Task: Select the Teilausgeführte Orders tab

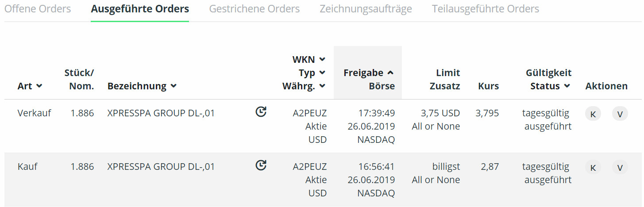Action: [486, 9]
